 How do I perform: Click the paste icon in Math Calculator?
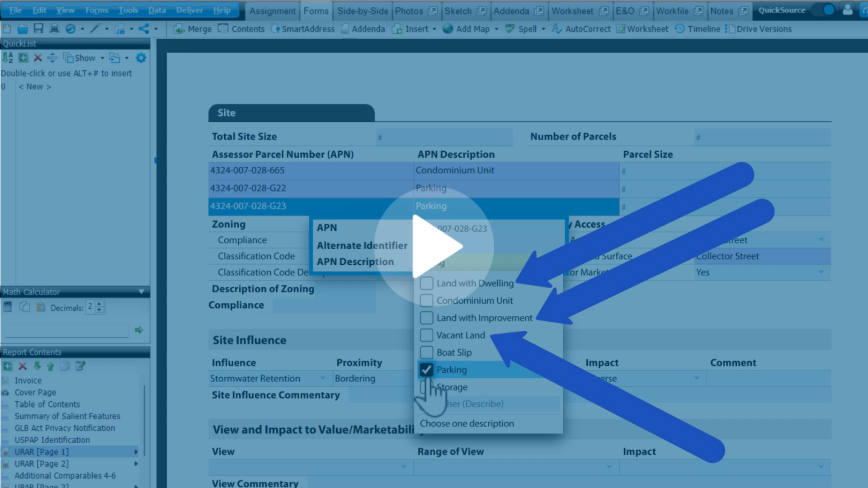point(41,307)
